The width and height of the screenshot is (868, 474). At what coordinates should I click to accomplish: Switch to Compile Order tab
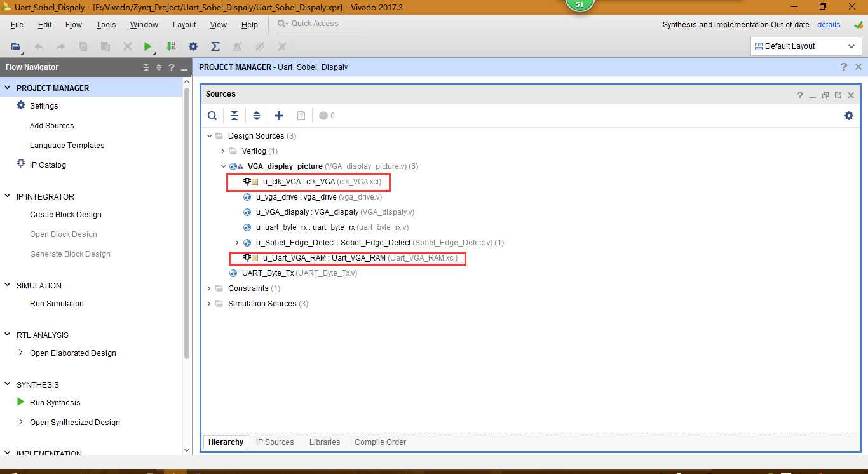(x=380, y=442)
